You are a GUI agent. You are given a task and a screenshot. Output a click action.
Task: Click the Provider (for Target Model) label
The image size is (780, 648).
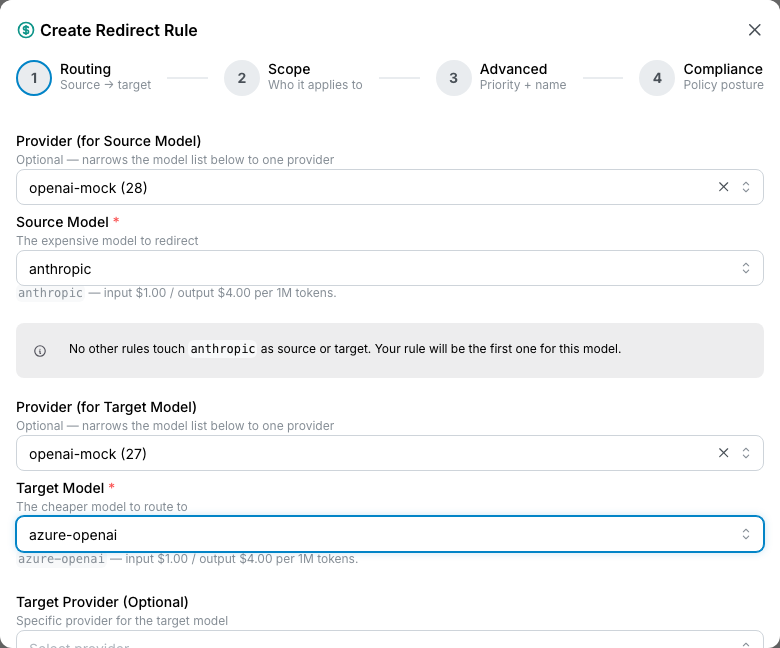[x=106, y=407]
